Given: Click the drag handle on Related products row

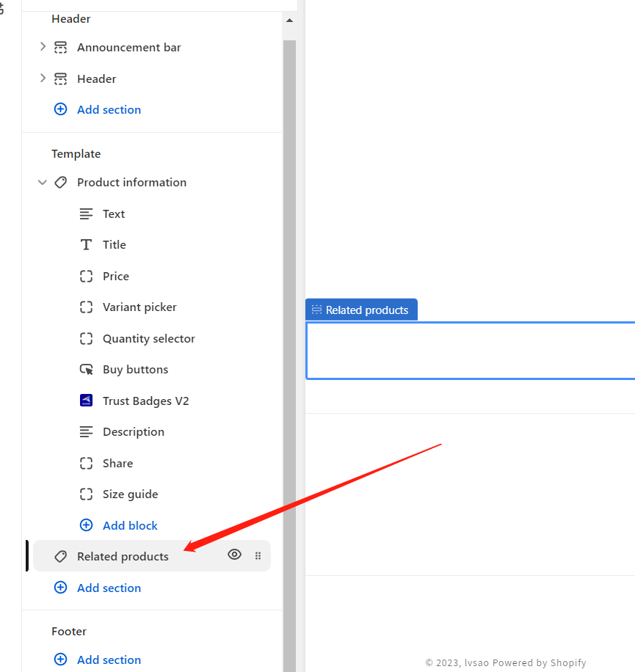Looking at the screenshot, I should [x=258, y=556].
